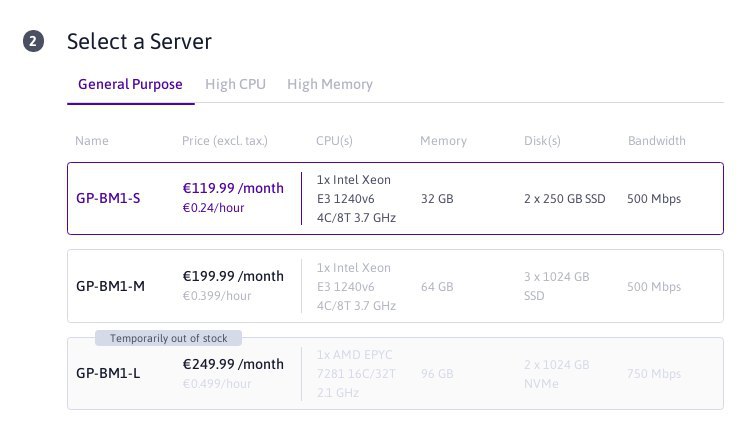
Task: Click the €249.99 /month price
Action: [233, 364]
